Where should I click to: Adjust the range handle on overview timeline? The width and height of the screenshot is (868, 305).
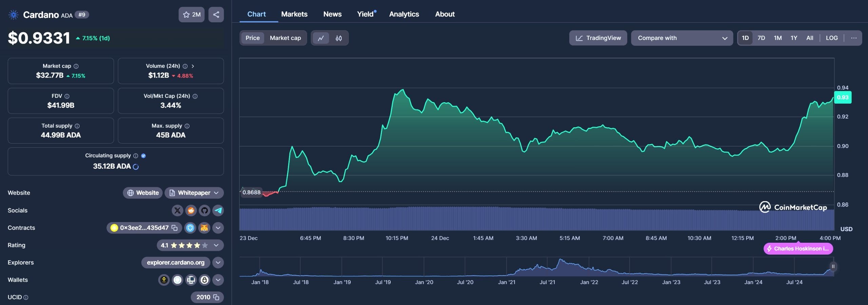pos(833,267)
